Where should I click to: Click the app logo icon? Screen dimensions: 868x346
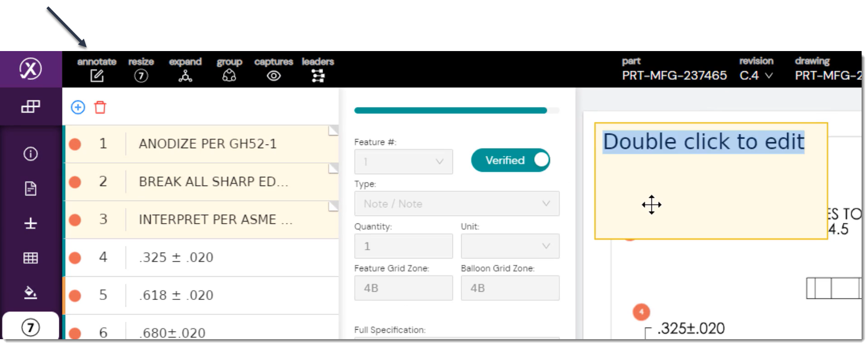pyautogui.click(x=31, y=69)
